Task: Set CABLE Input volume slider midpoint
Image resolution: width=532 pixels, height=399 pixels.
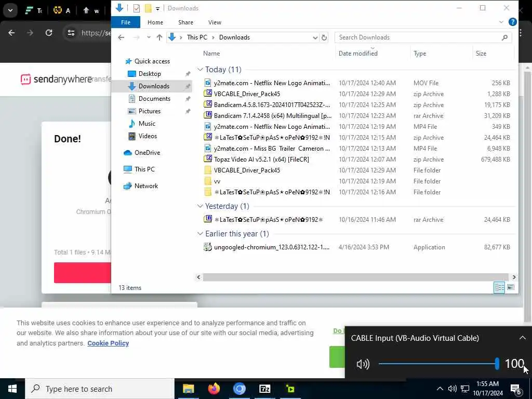Action: tap(437, 364)
